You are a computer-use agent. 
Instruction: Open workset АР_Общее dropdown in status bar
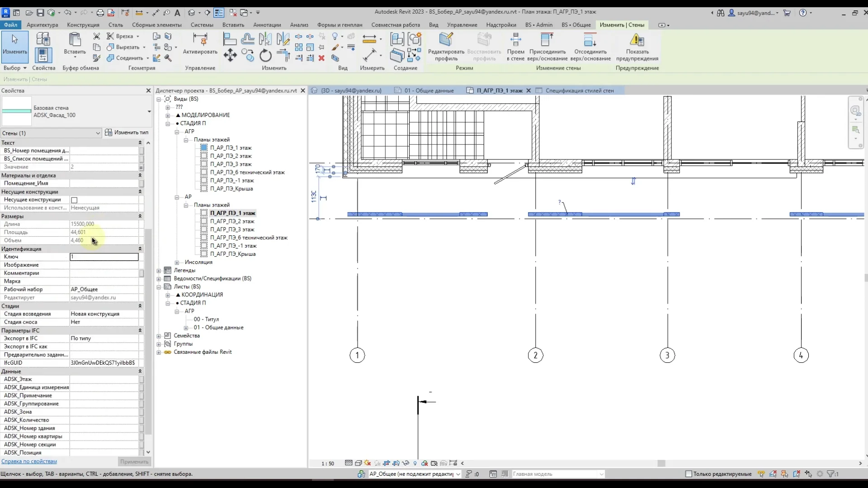458,474
